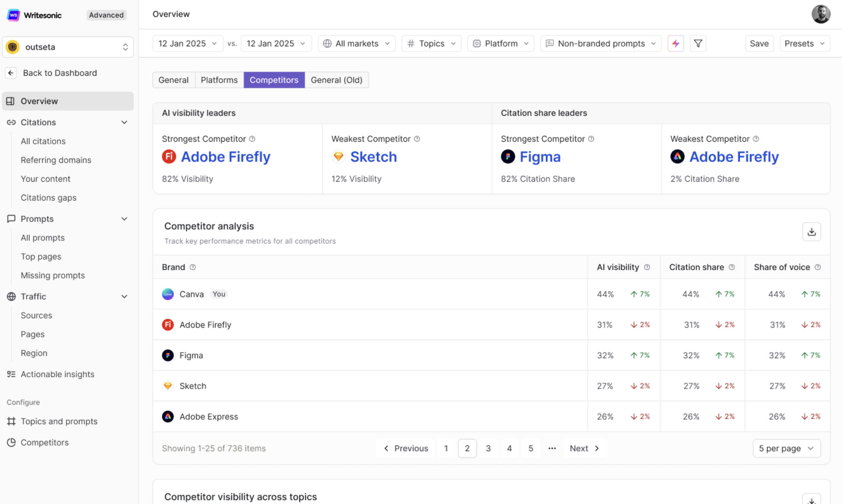Click info icon beside Share of voice
Screen dimensions: 842x504
818,267
